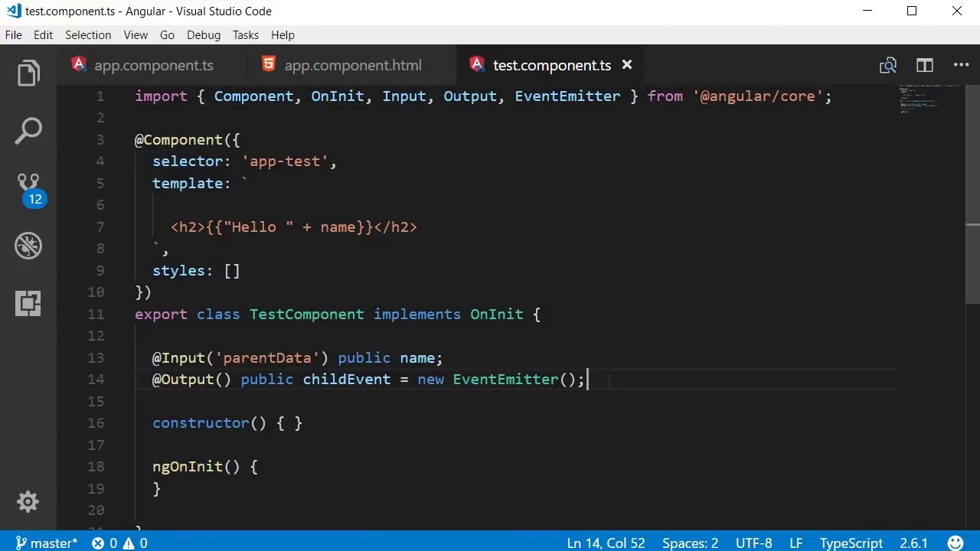Image resolution: width=980 pixels, height=551 pixels.
Task: Open the Manage gear at sidebar bottom
Action: (28, 502)
